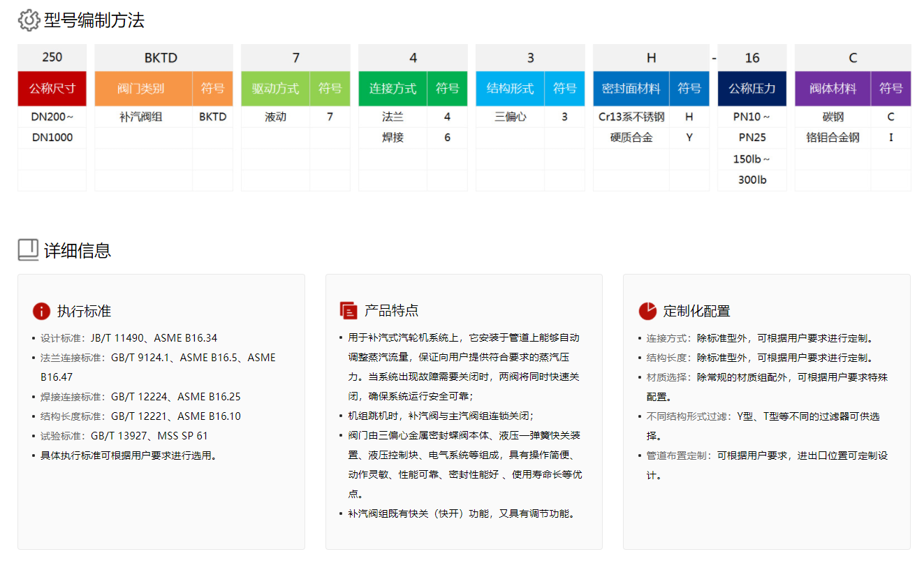Click the 产品特点 section heading
This screenshot has height=561, width=924.
[391, 311]
